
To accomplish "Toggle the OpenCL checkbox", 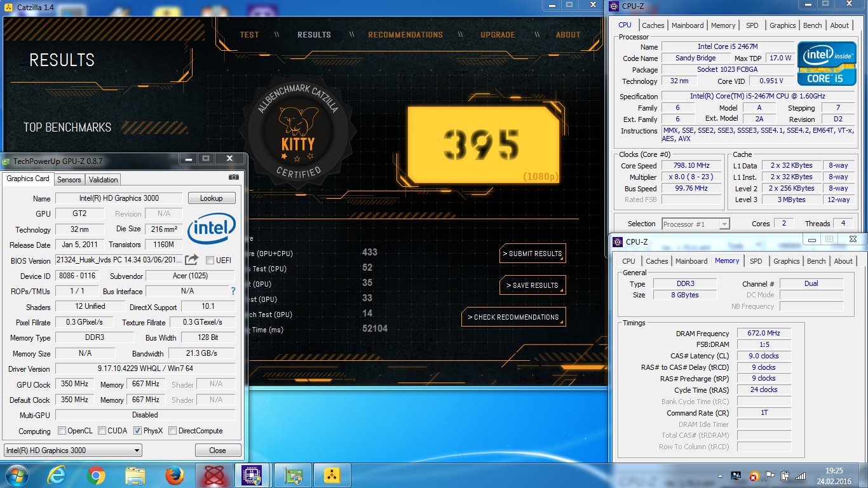I will click(x=62, y=431).
